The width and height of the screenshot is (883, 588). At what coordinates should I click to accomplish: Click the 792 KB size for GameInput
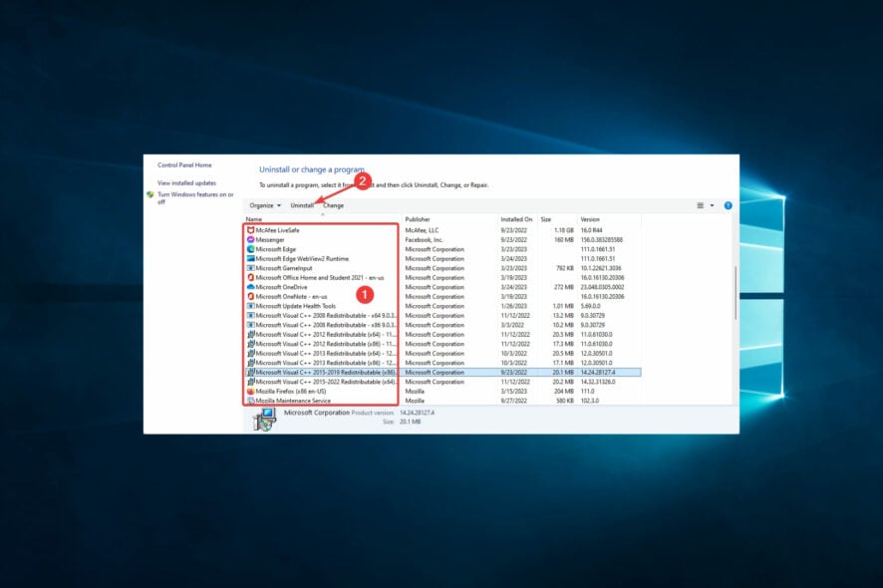(565, 269)
